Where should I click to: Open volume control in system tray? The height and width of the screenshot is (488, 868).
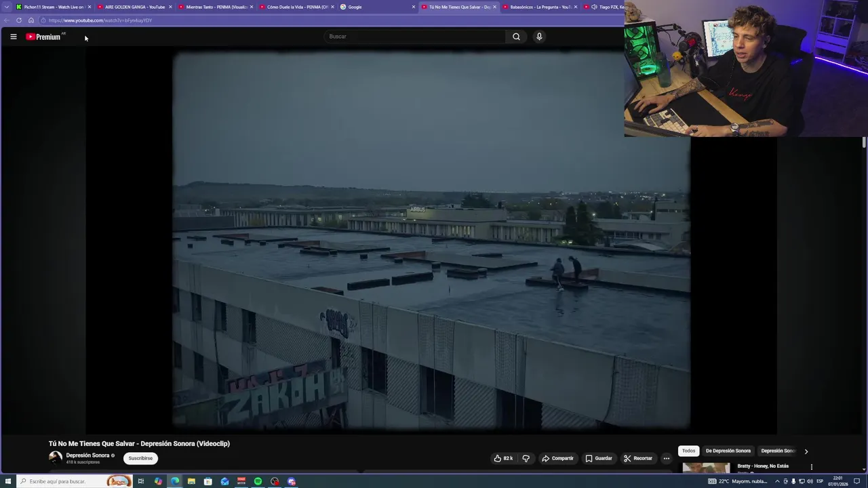tap(810, 481)
